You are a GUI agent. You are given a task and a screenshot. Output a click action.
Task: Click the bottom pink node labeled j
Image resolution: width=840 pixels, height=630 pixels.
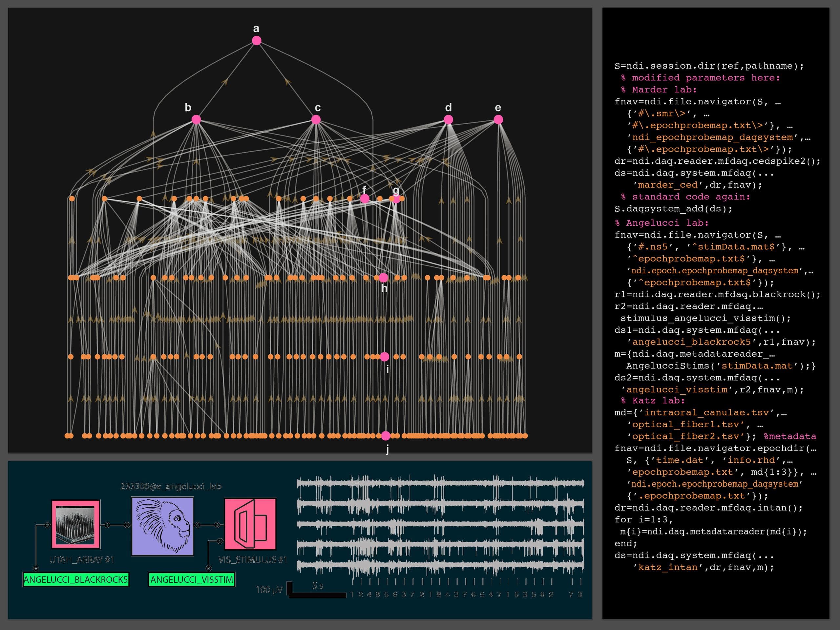click(x=386, y=435)
